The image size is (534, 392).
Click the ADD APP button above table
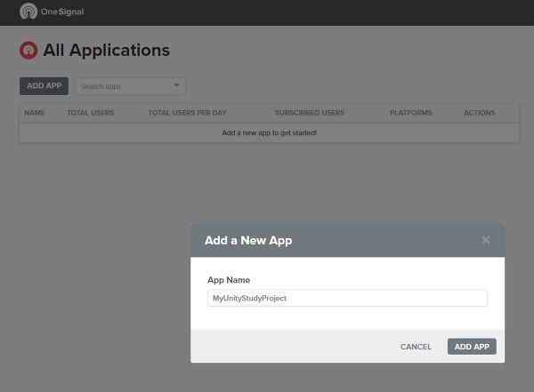(44, 85)
